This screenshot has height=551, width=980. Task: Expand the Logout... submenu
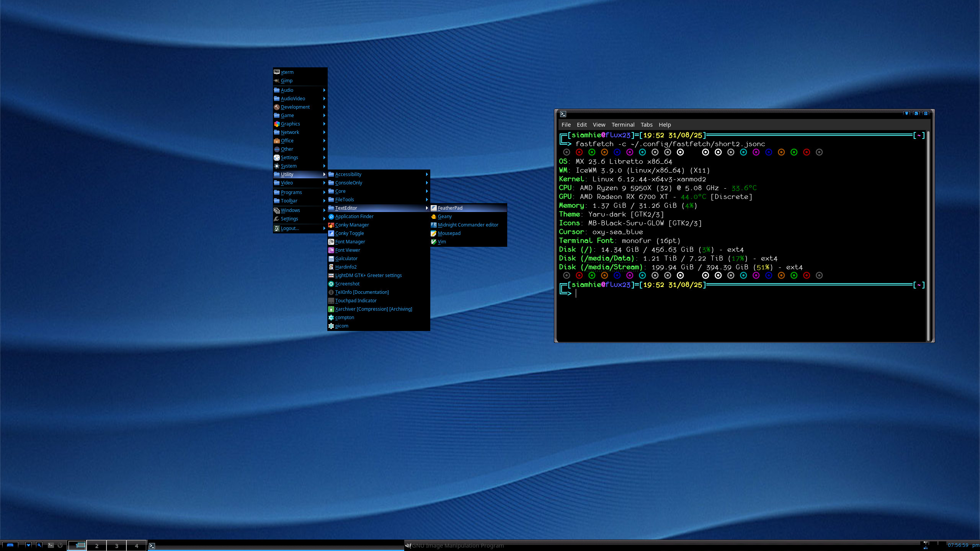point(300,228)
